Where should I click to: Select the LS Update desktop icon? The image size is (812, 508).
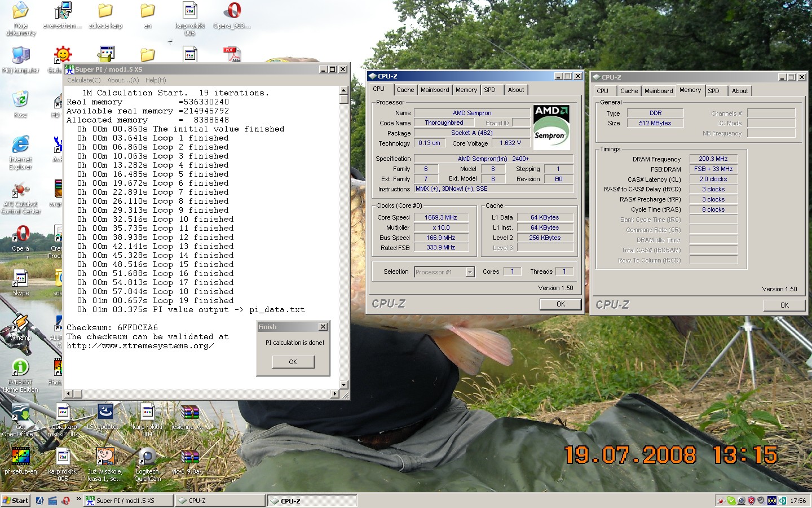[x=105, y=417]
